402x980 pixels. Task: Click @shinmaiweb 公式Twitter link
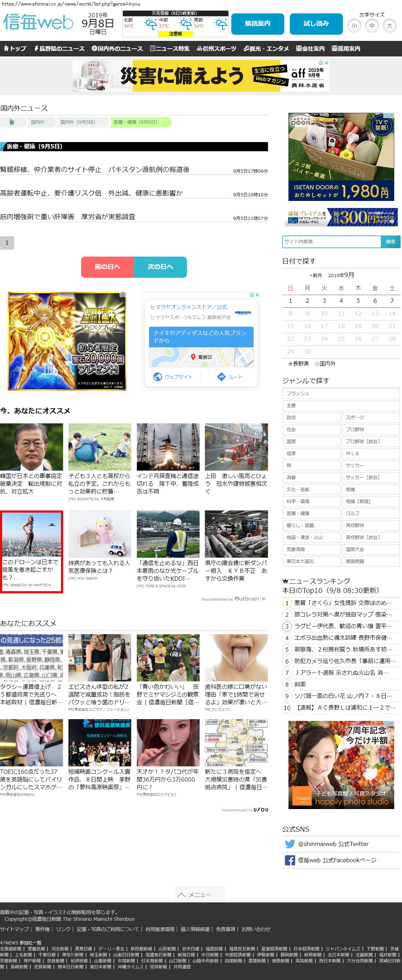click(333, 844)
